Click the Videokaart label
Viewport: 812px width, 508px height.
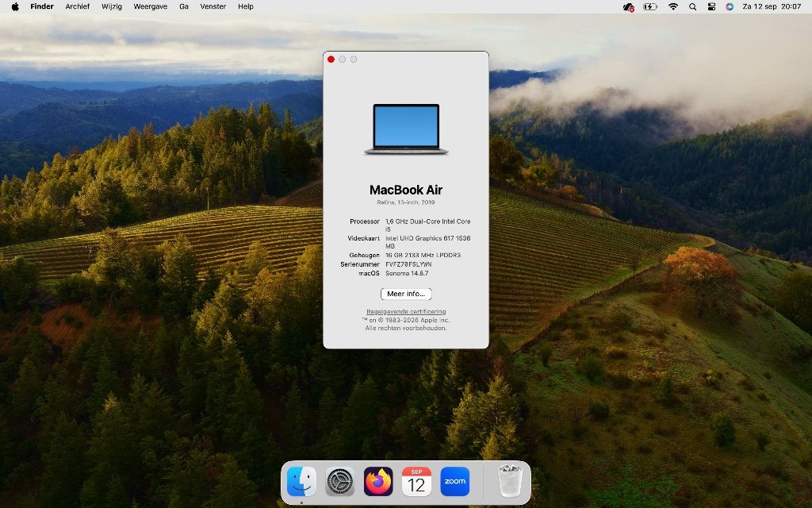(363, 238)
